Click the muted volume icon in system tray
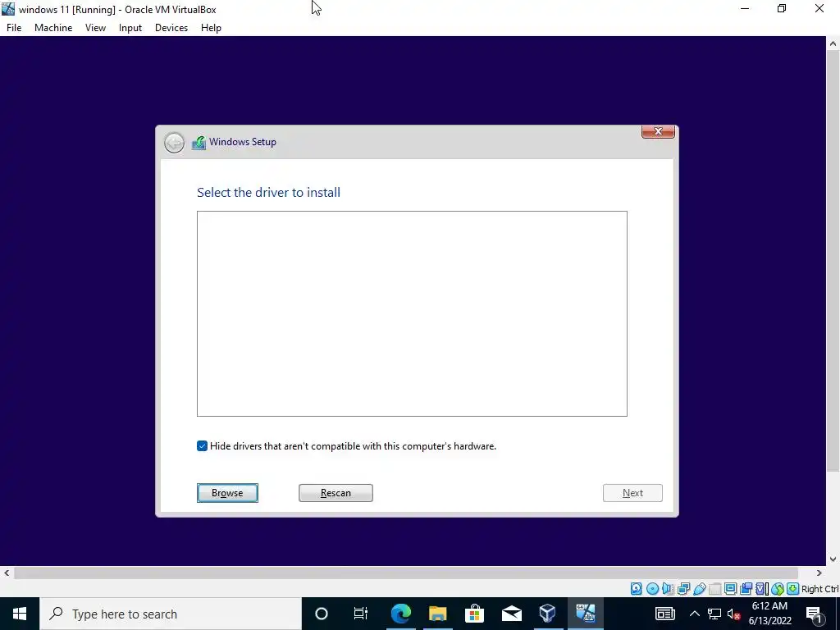 point(734,614)
